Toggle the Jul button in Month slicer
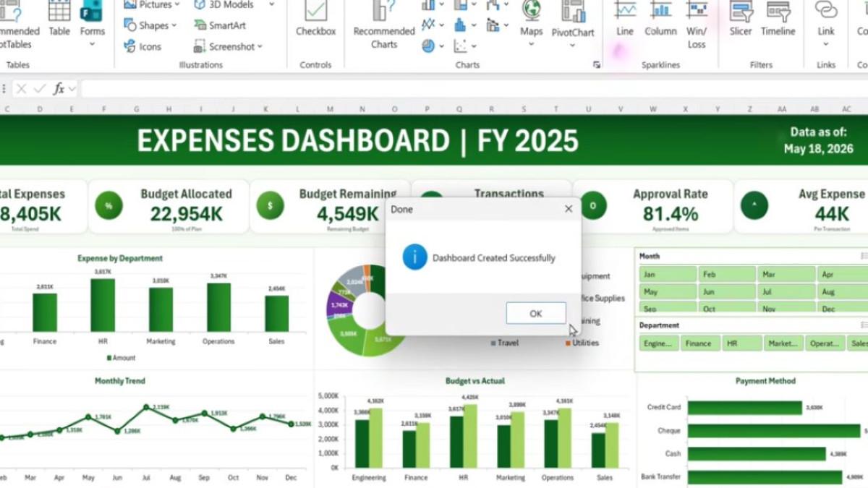Screen dimensions: 868x488 coord(786,292)
